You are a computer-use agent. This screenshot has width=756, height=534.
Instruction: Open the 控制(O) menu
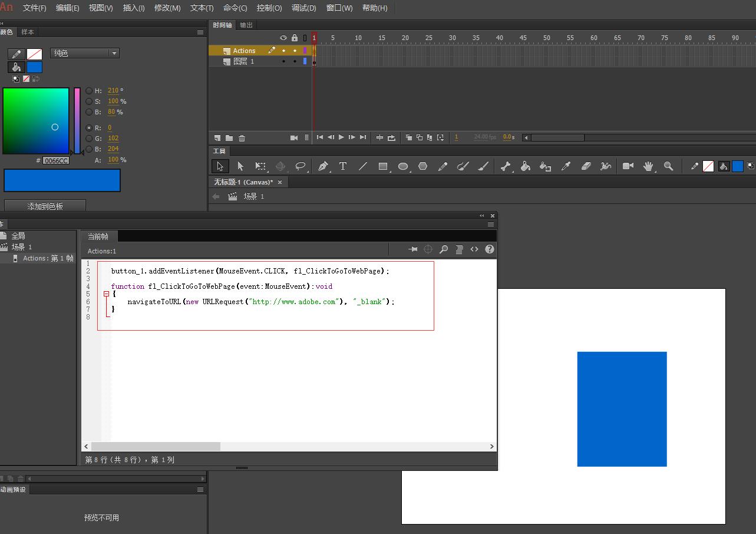click(x=269, y=8)
